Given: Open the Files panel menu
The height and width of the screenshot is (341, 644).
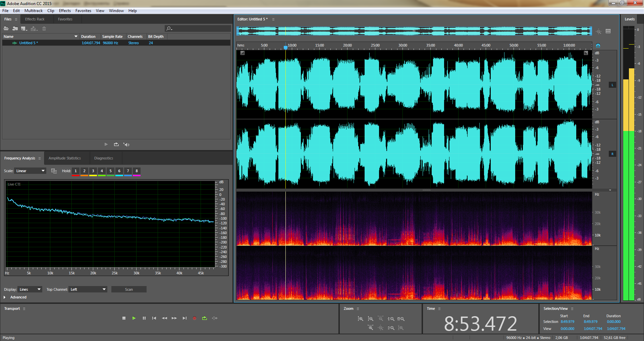Looking at the screenshot, I should tap(16, 19).
